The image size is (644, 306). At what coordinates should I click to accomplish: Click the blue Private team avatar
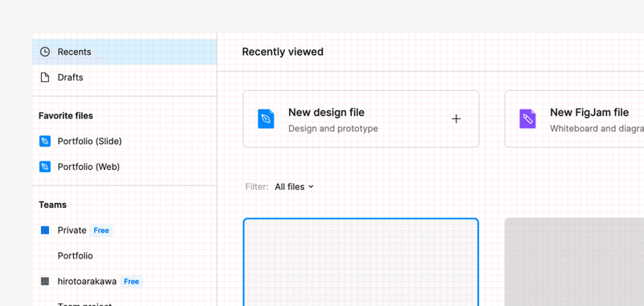(45, 230)
